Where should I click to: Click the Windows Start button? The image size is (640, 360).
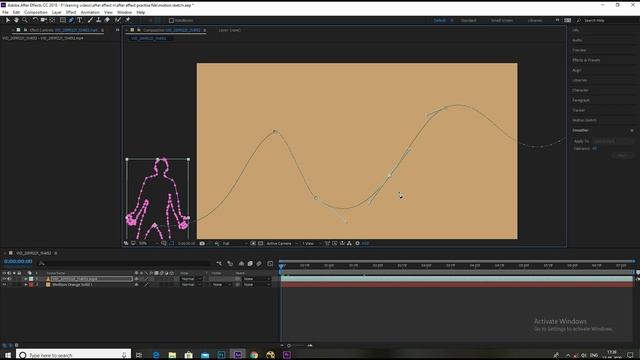point(7,355)
